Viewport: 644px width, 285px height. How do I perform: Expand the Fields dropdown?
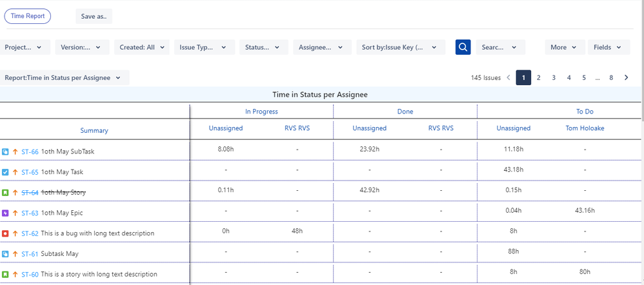(x=608, y=47)
